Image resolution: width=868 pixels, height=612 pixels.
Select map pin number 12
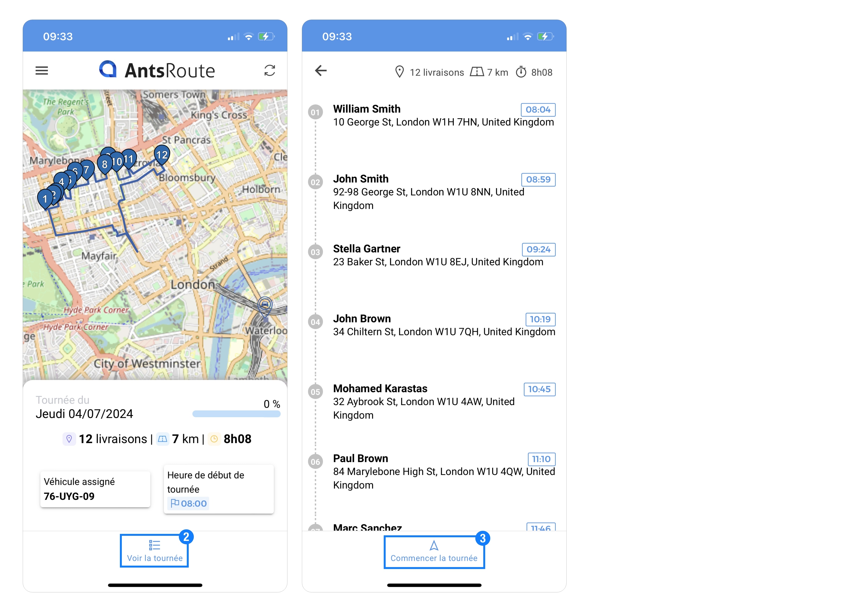pos(162,155)
